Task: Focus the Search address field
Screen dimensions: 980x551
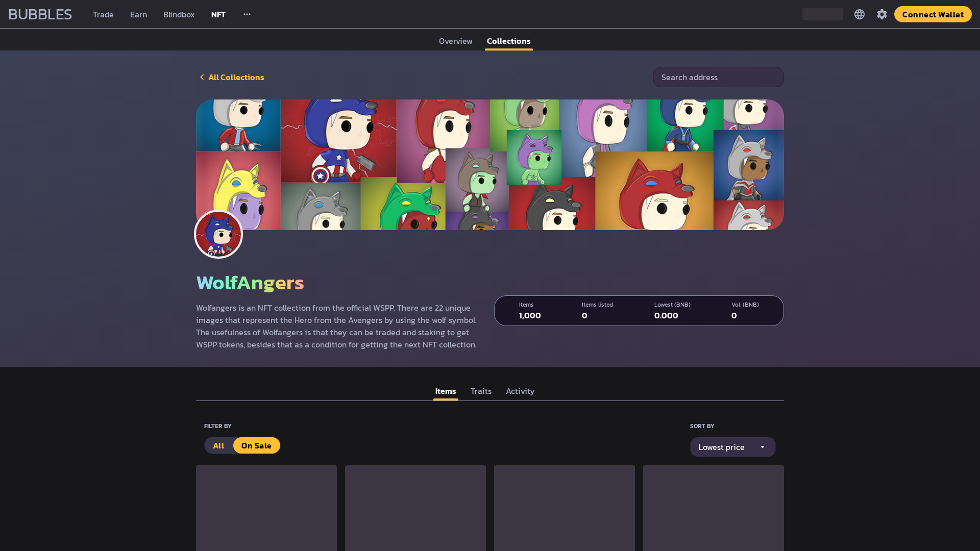Action: click(718, 77)
